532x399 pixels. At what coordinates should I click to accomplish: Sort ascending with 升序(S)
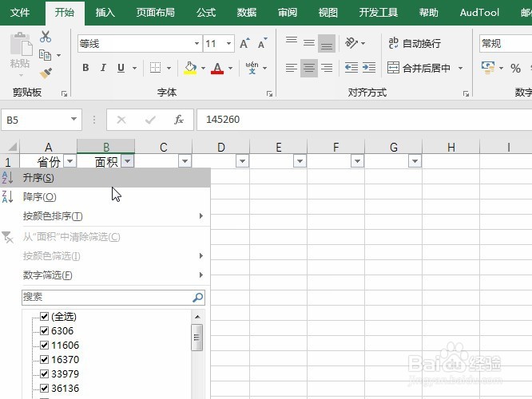click(x=105, y=178)
